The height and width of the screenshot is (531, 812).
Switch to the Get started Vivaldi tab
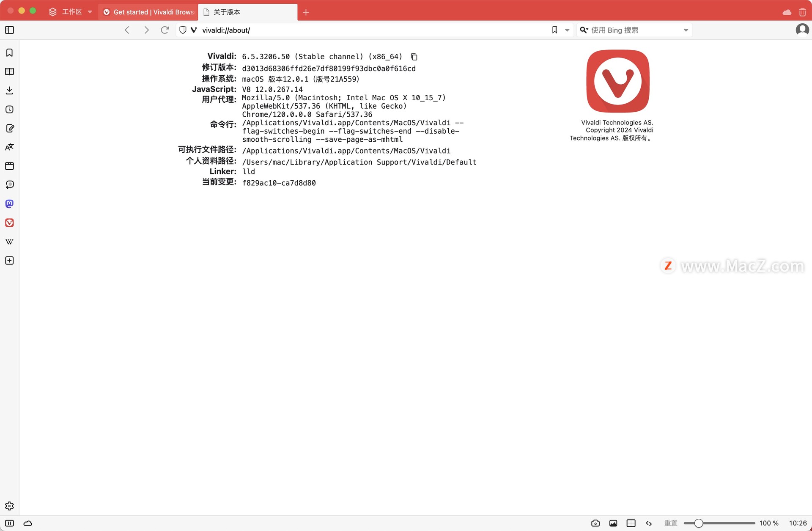pos(149,12)
